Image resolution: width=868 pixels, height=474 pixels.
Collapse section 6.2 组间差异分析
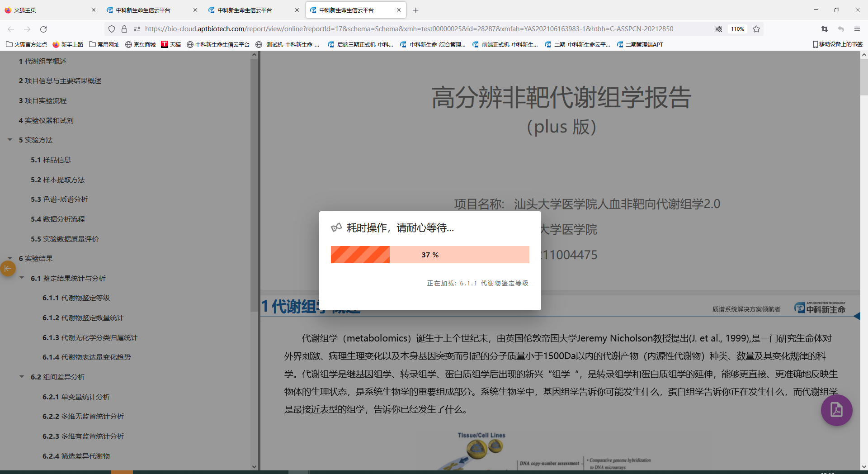[21, 376]
